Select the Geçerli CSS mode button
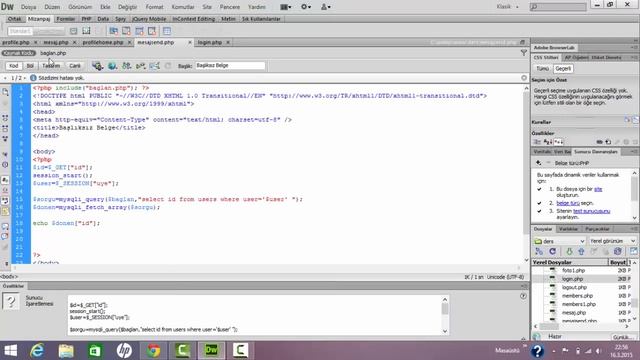640x360 pixels. [563, 69]
